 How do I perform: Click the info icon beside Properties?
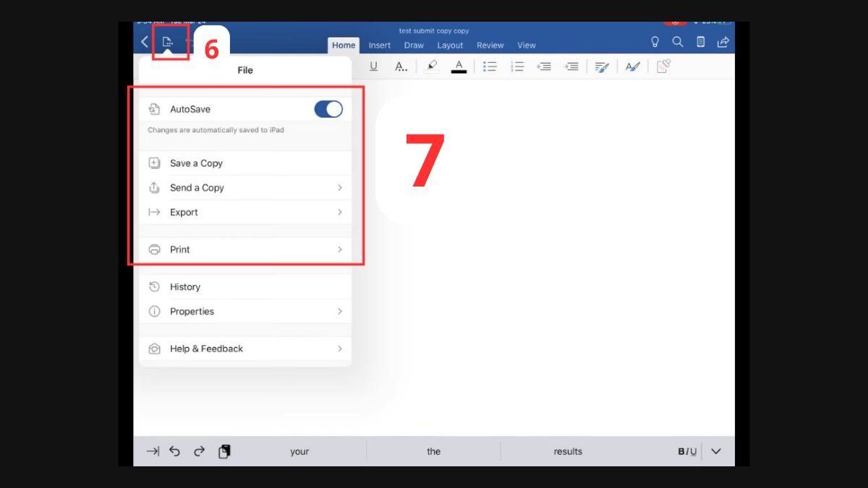[154, 312]
